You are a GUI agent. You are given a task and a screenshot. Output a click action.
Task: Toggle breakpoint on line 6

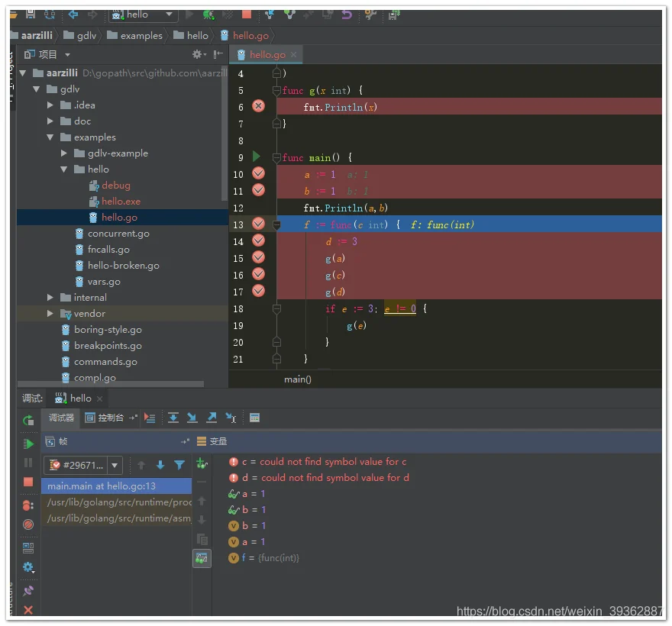(x=258, y=106)
